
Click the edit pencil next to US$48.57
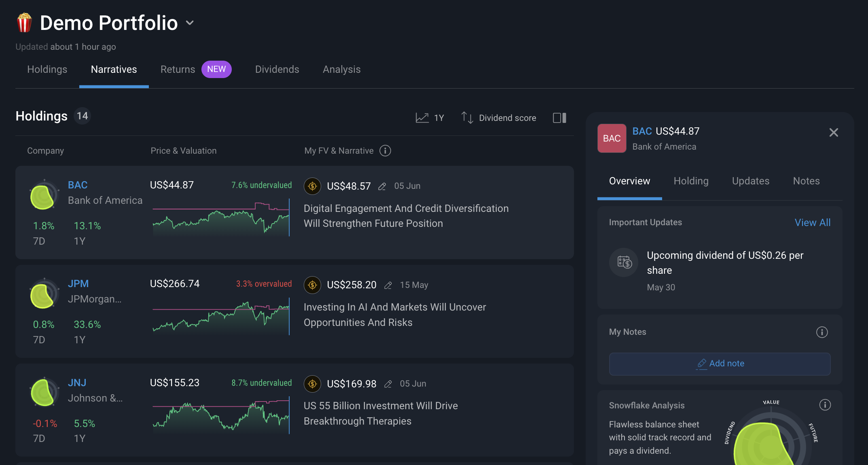click(382, 186)
